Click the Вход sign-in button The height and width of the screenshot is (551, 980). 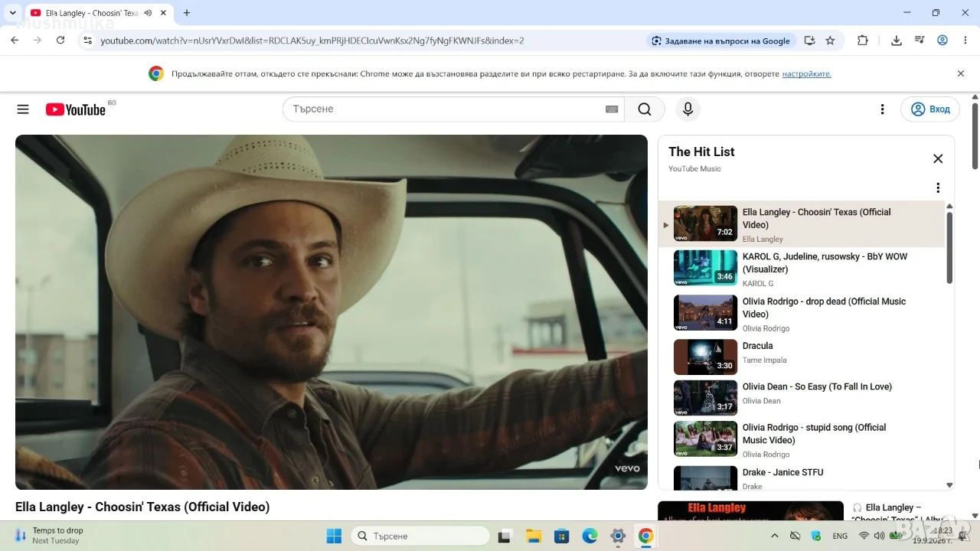(930, 109)
